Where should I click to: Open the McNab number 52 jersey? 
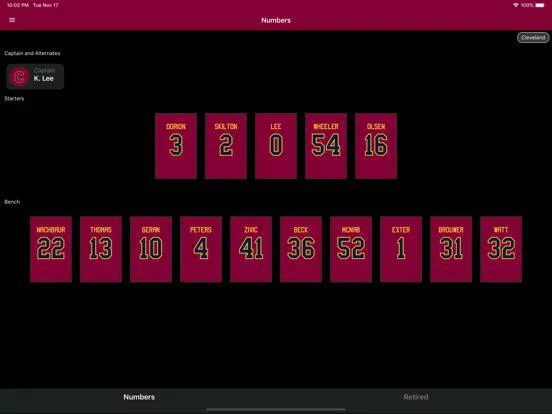click(x=351, y=249)
